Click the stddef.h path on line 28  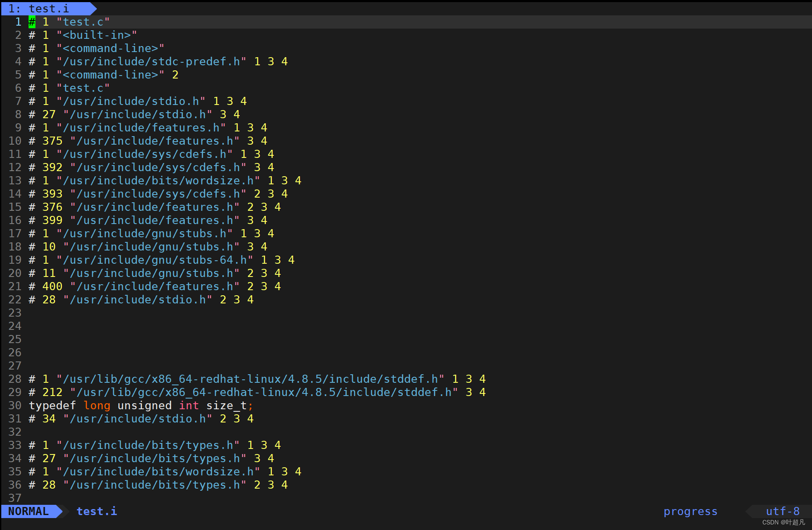(x=250, y=379)
